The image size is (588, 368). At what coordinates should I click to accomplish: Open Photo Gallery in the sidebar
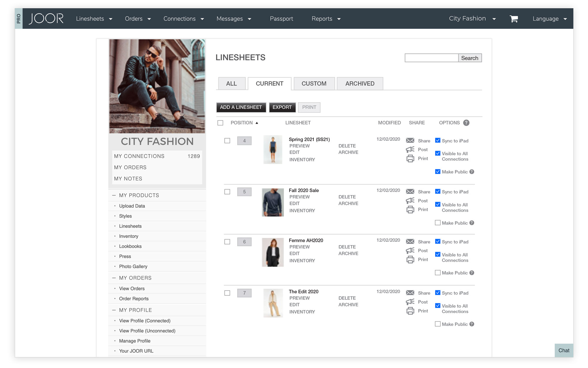pyautogui.click(x=133, y=267)
